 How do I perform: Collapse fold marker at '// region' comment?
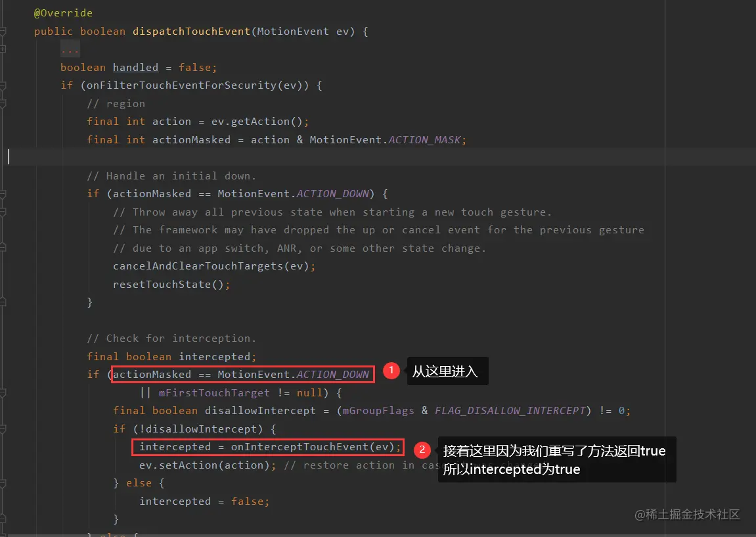point(3,104)
